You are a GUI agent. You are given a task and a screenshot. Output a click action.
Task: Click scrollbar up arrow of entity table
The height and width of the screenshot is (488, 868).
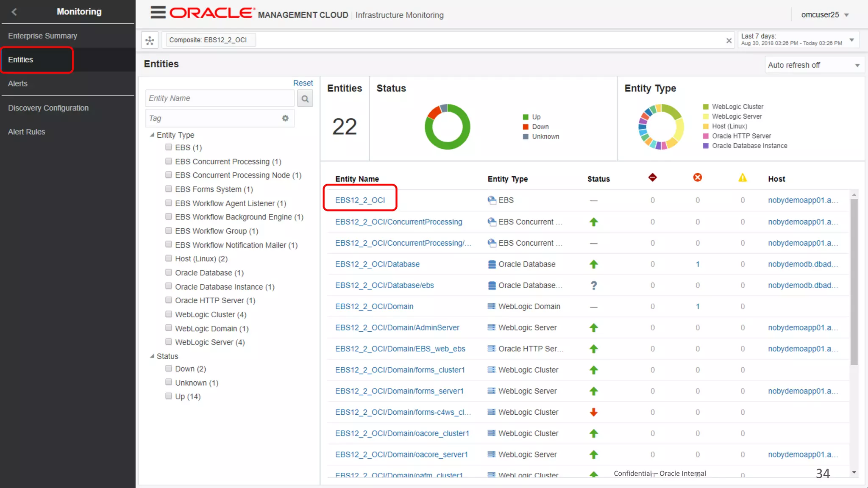[x=854, y=194]
